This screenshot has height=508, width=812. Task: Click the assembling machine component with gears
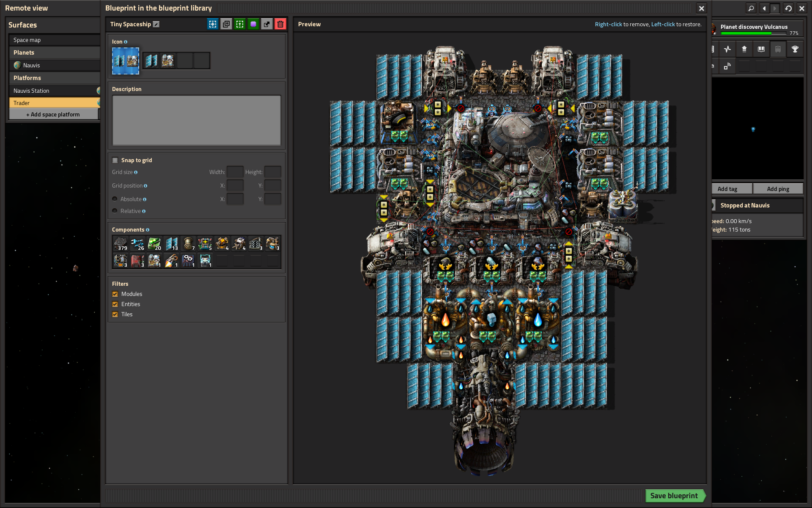(188, 261)
